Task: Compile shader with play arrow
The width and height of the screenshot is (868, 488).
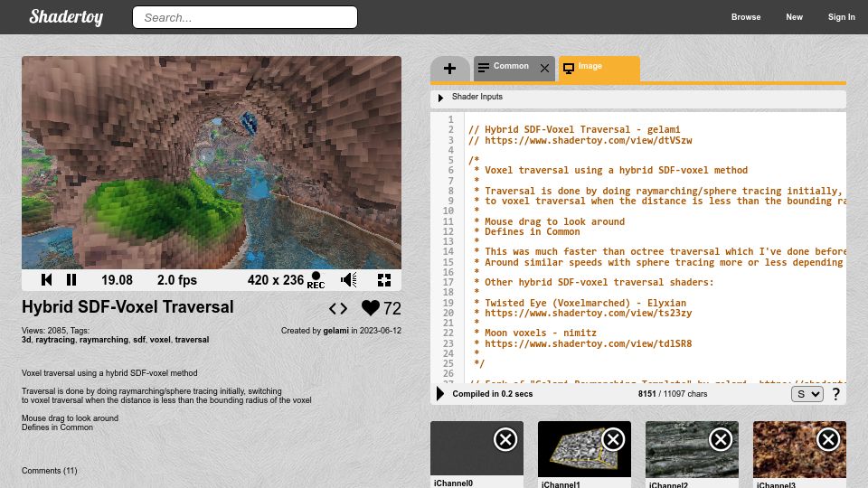Action: [x=440, y=394]
